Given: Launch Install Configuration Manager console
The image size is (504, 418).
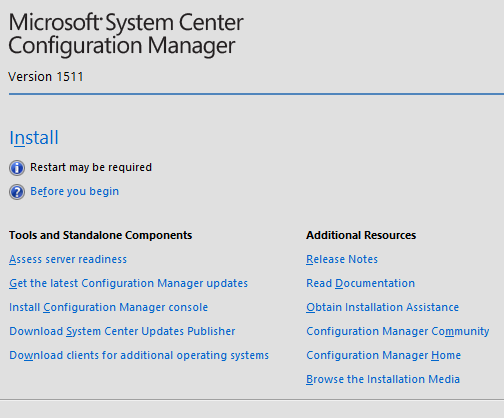Looking at the screenshot, I should click(108, 307).
